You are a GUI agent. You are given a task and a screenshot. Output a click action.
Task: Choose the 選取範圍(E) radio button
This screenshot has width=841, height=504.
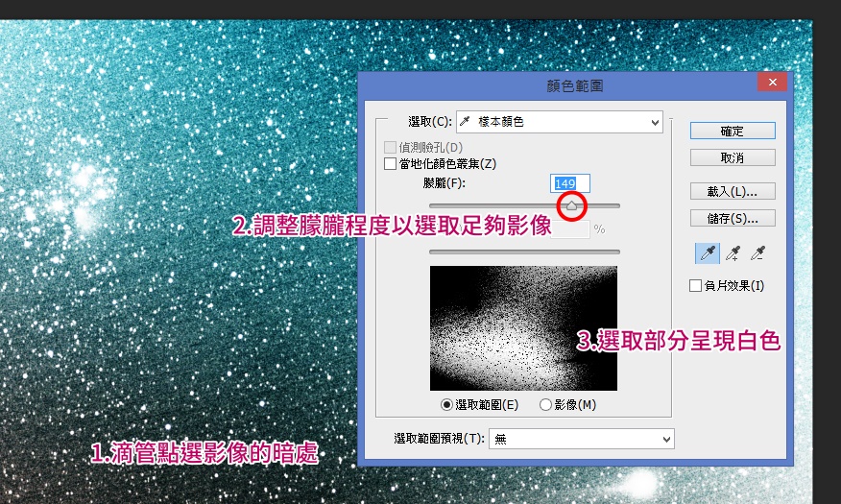tap(447, 405)
